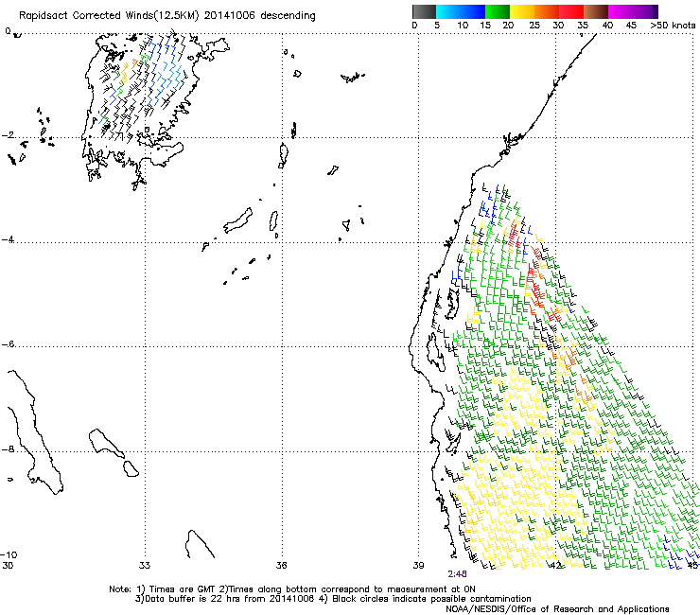Screen dimensions: 700x615
Task: Click the purple '2:48' pass time label
Action: 457,574
